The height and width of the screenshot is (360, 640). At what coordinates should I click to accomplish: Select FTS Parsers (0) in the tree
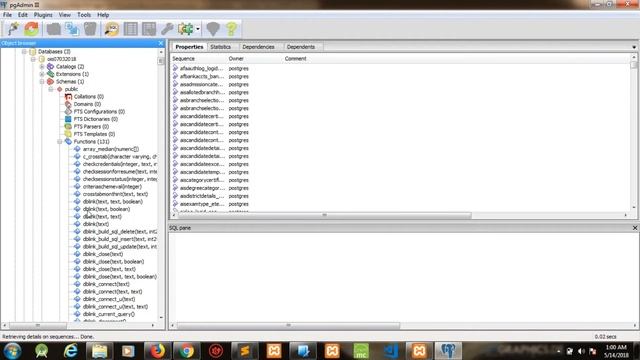[91, 127]
